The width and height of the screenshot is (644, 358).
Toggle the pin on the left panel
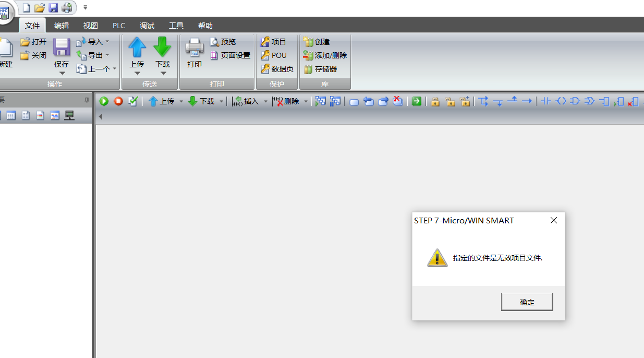point(87,100)
